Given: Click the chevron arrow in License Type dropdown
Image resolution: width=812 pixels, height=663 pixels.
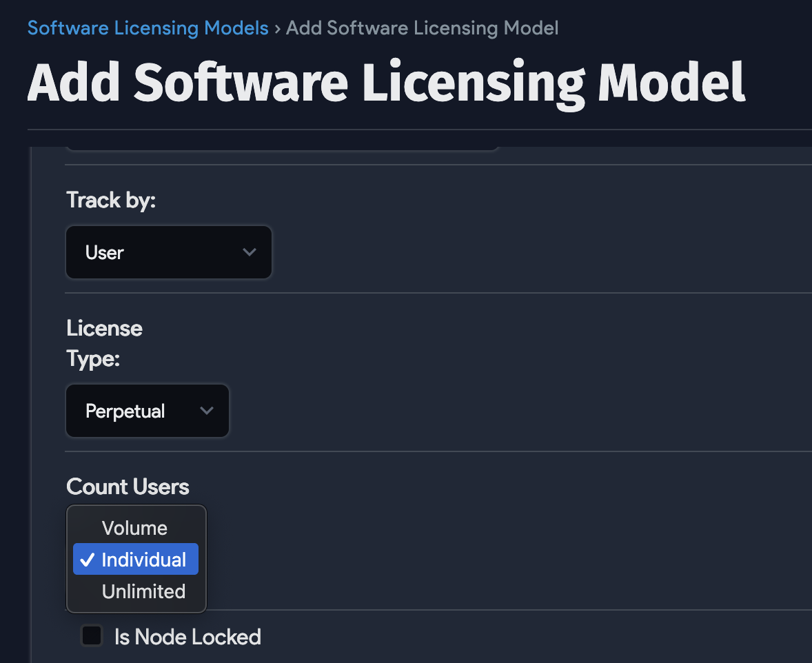Looking at the screenshot, I should [206, 411].
